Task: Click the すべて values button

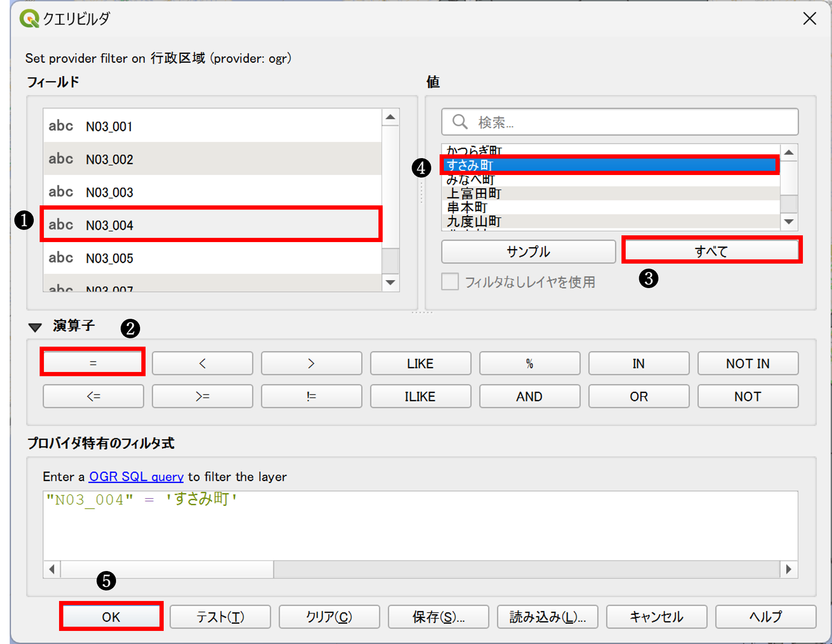Action: [x=711, y=251]
